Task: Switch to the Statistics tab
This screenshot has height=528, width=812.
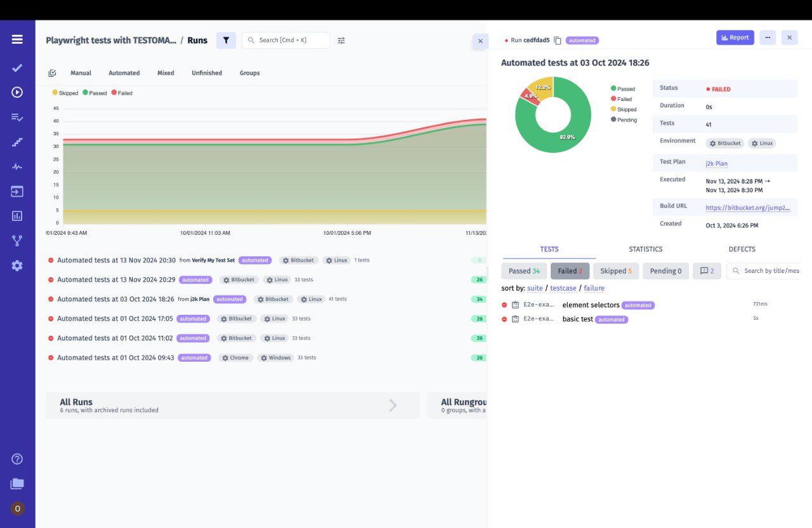Action: tap(645, 249)
